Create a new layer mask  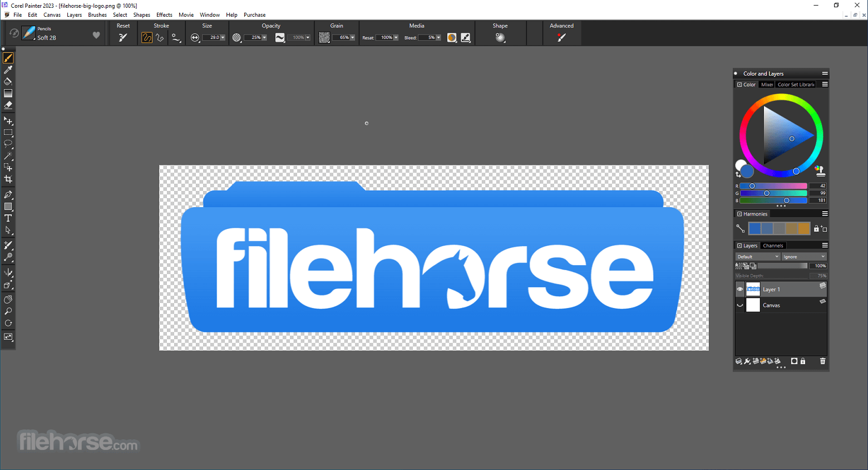tap(794, 361)
